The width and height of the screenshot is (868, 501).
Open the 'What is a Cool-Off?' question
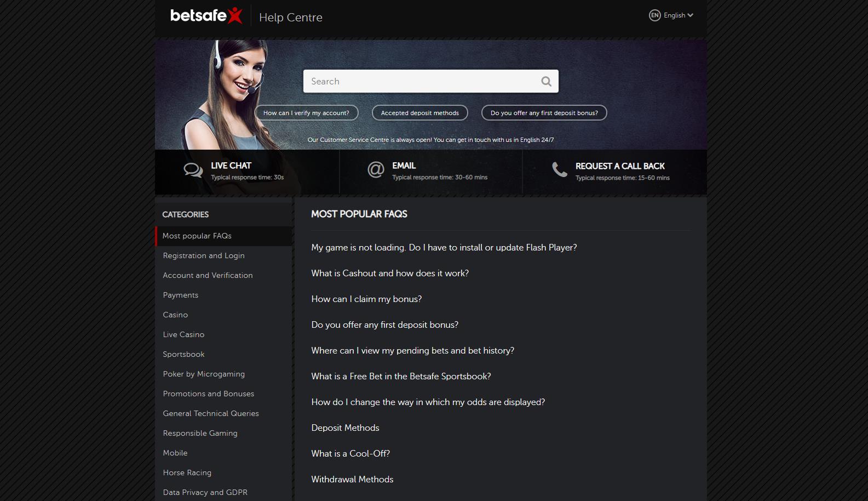tap(350, 453)
